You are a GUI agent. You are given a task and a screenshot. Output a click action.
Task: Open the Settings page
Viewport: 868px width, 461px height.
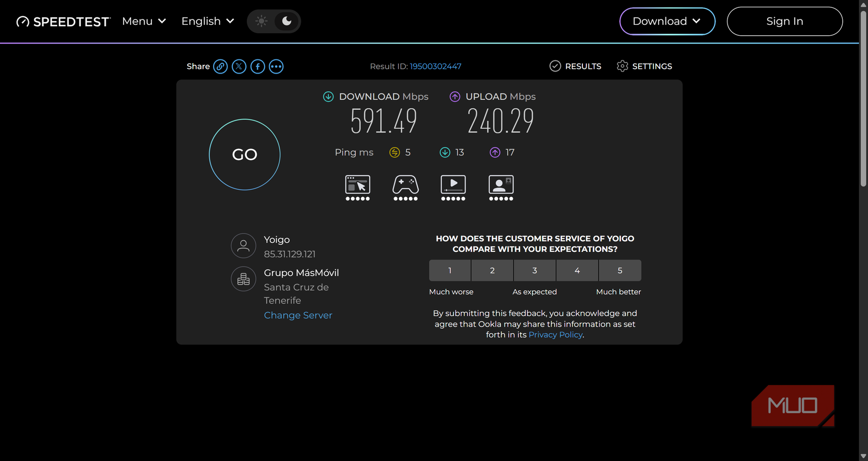tap(644, 66)
